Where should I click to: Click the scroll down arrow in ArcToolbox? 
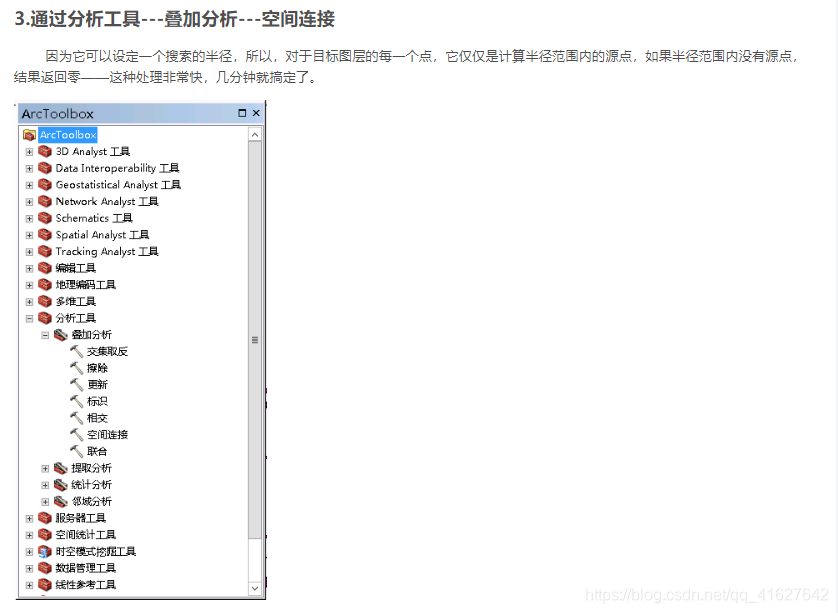[x=255, y=588]
